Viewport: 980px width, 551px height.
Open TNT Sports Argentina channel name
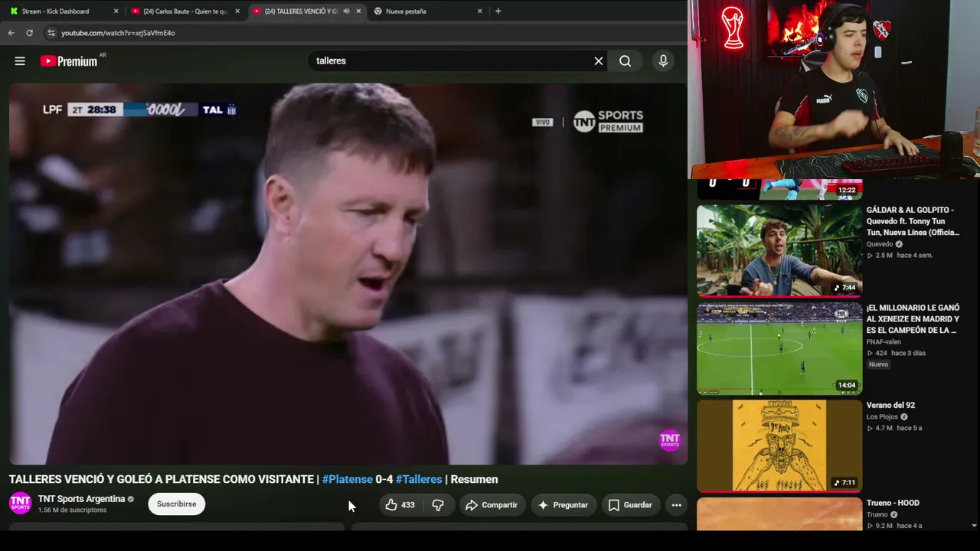[81, 499]
